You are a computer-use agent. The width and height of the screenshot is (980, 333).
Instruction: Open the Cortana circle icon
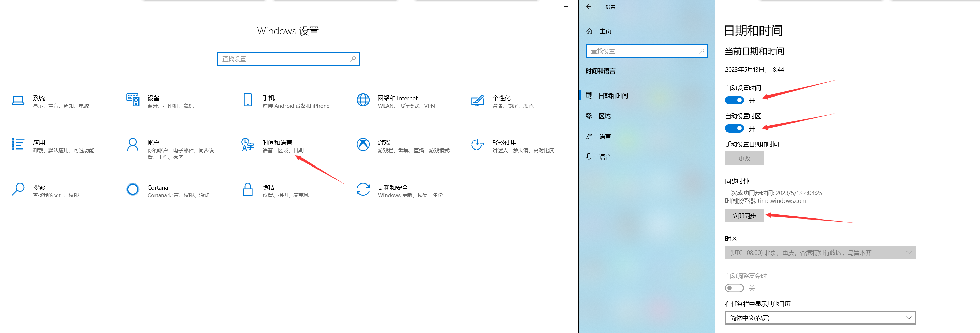coord(133,189)
